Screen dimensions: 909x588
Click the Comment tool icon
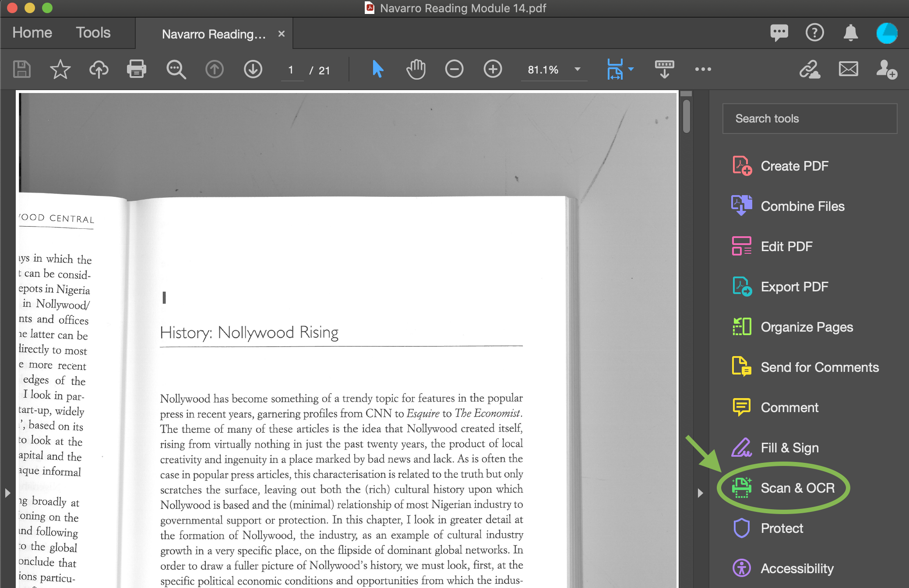click(x=741, y=408)
